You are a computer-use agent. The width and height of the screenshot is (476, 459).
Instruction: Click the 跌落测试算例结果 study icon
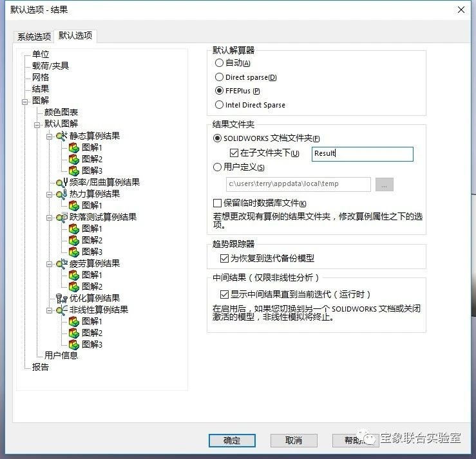pyautogui.click(x=62, y=217)
